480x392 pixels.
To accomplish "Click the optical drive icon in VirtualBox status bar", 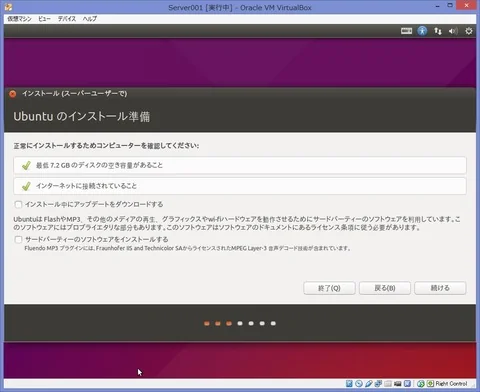I will click(359, 384).
